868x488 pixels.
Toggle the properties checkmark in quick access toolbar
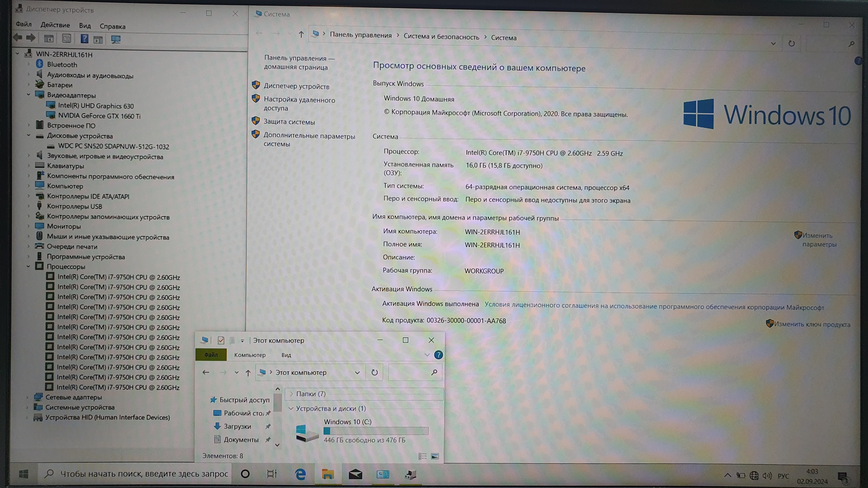pos(221,340)
